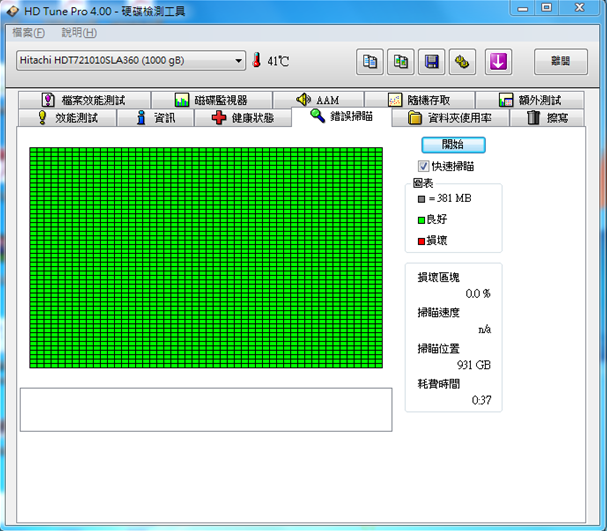Expand the Hitachi drive selection dropdown
Viewport: 607px width, 531px height.
pyautogui.click(x=238, y=61)
